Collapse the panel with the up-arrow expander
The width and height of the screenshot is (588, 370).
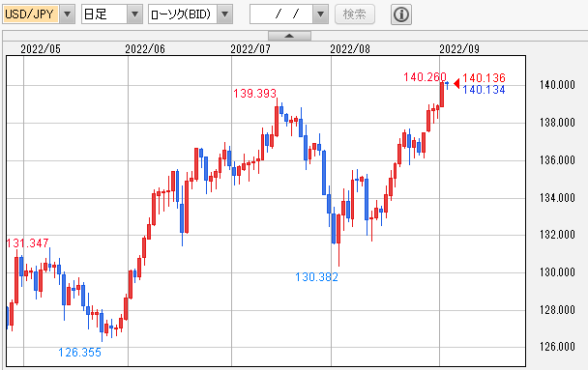click(x=289, y=36)
